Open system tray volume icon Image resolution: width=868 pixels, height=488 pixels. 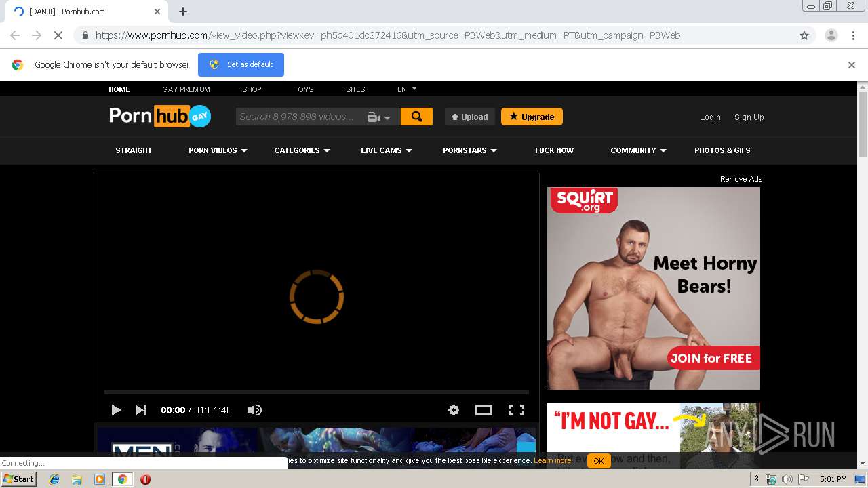coord(787,479)
